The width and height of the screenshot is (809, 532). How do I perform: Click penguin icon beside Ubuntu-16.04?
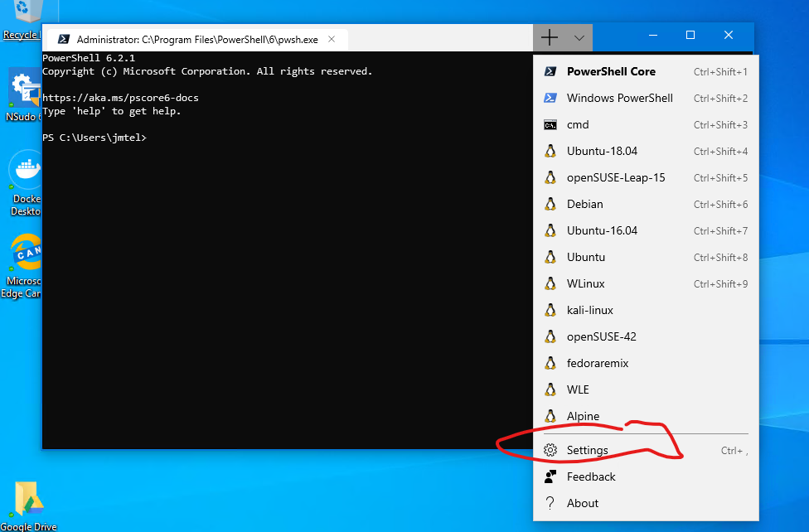[550, 230]
